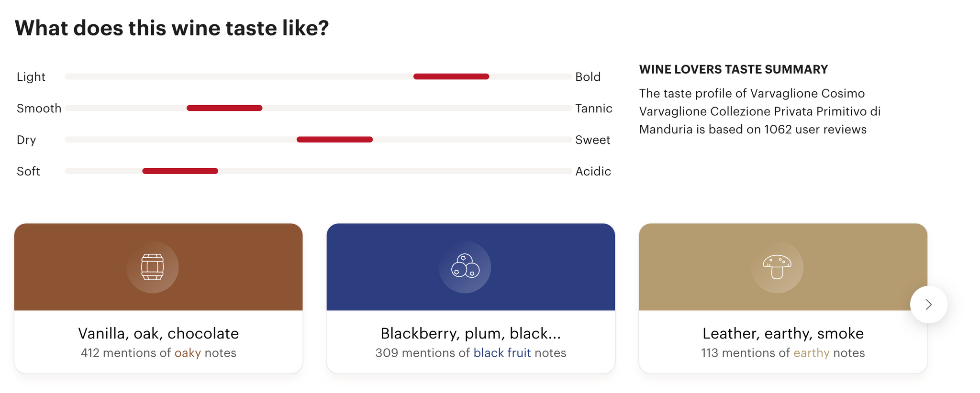Follow the oaky notes link

(188, 353)
